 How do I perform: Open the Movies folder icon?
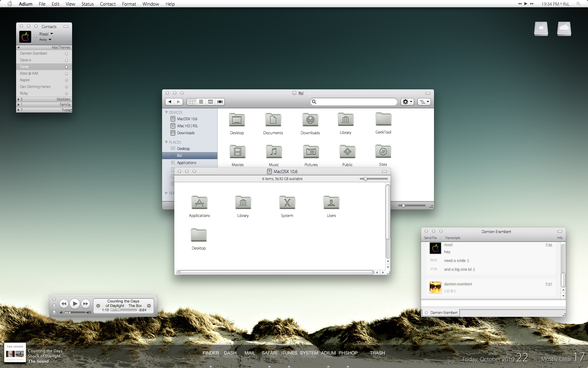[x=238, y=152]
